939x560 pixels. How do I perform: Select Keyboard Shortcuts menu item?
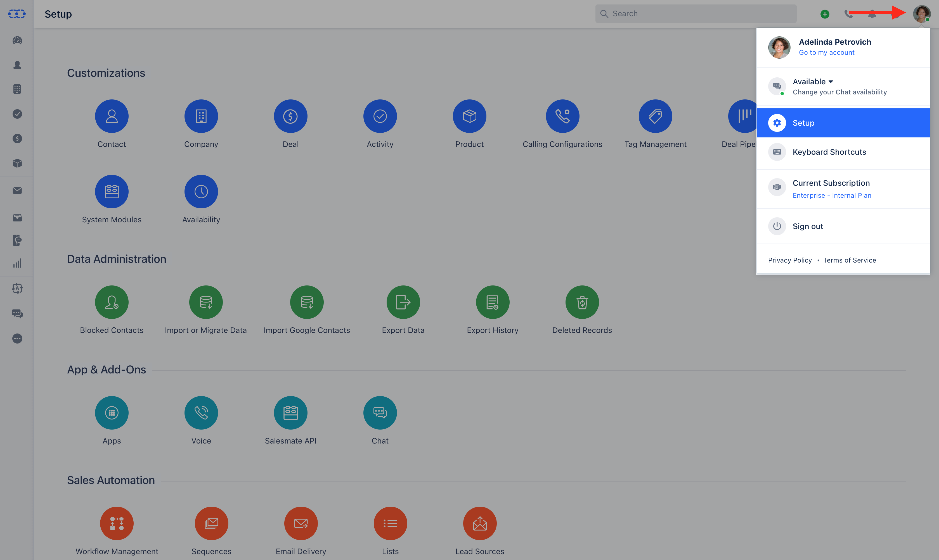point(843,152)
